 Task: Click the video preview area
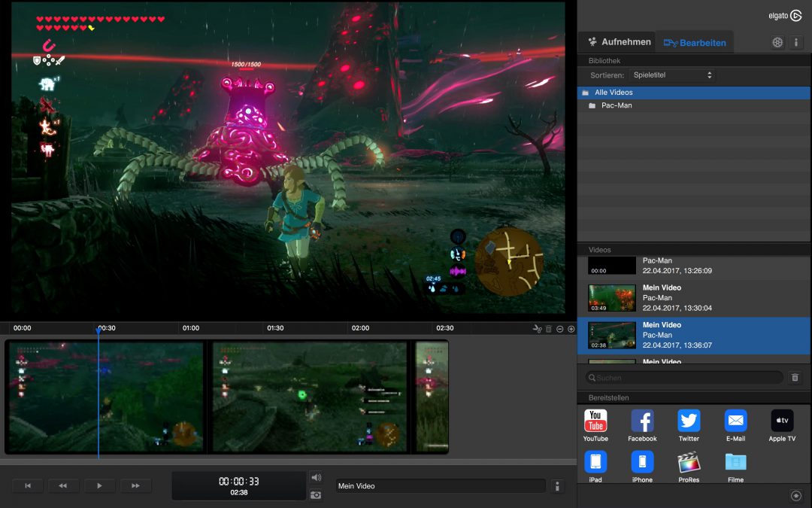pos(288,157)
